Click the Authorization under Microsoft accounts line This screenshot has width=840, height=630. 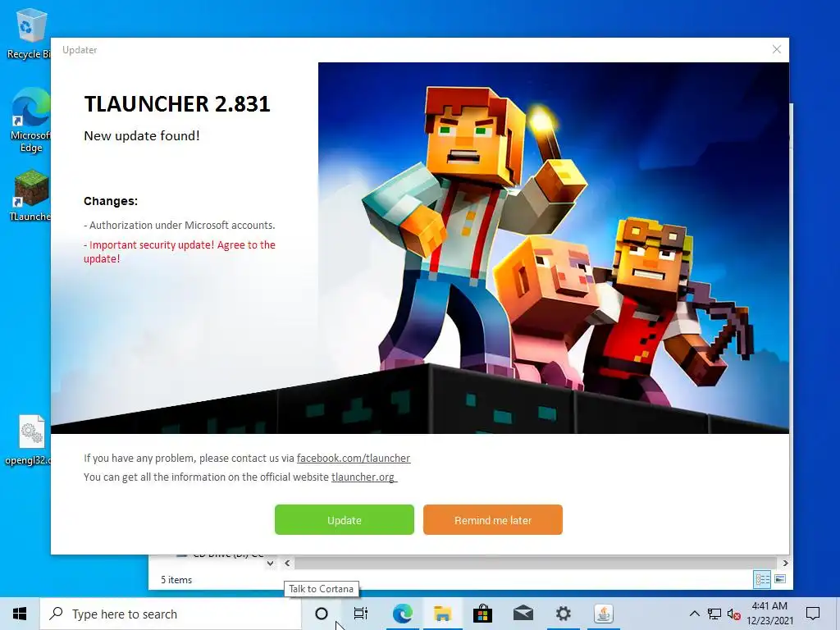[x=180, y=226]
